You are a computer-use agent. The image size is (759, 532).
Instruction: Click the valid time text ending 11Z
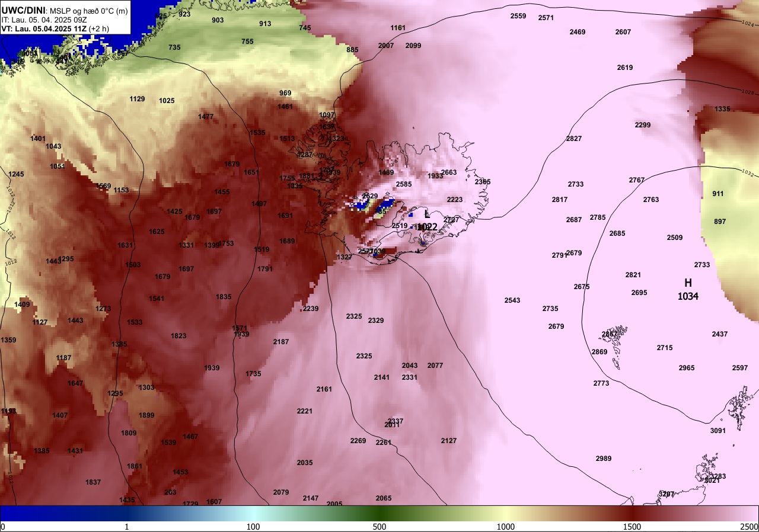pyautogui.click(x=55, y=28)
